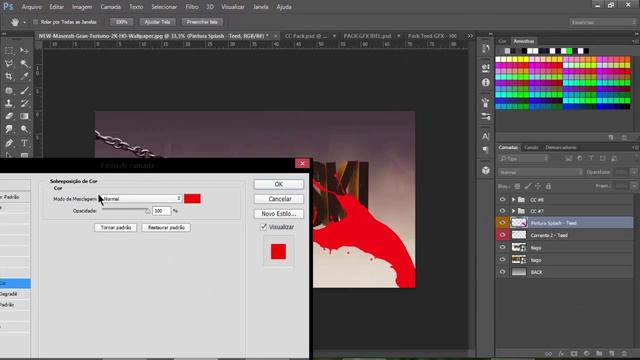Screen dimensions: 640x360
Task: Open the Arquivo menu
Action: click(32, 7)
